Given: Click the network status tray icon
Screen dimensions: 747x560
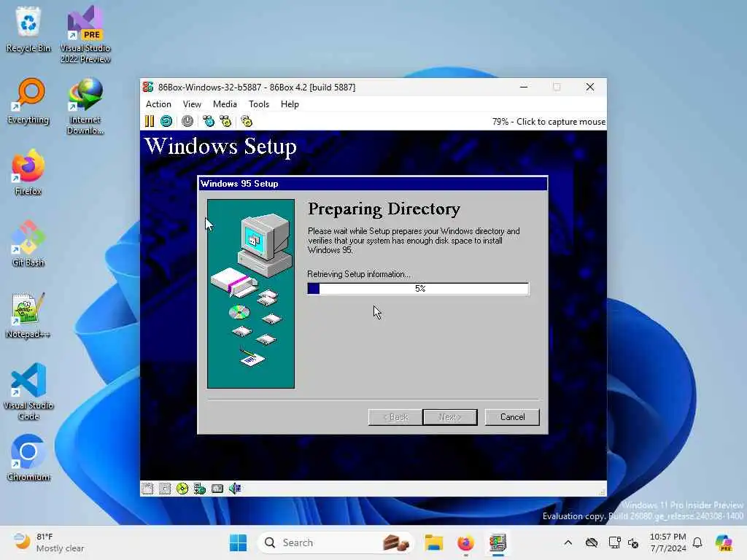Looking at the screenshot, I should click(614, 542).
